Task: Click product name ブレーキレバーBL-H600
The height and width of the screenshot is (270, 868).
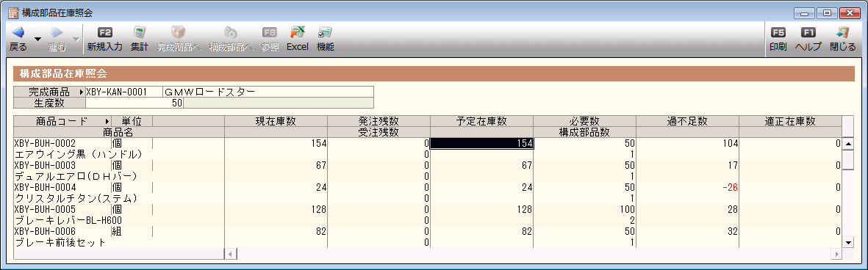Action: click(68, 220)
